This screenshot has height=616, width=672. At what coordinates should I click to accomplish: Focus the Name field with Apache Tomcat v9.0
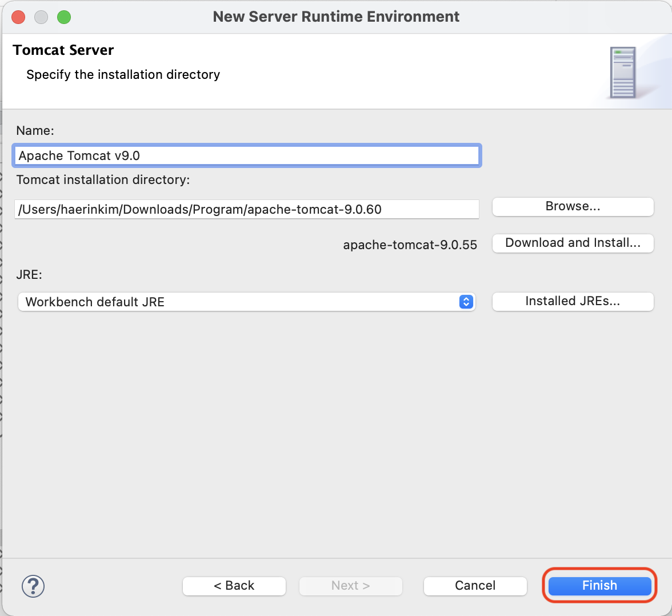pyautogui.click(x=247, y=155)
